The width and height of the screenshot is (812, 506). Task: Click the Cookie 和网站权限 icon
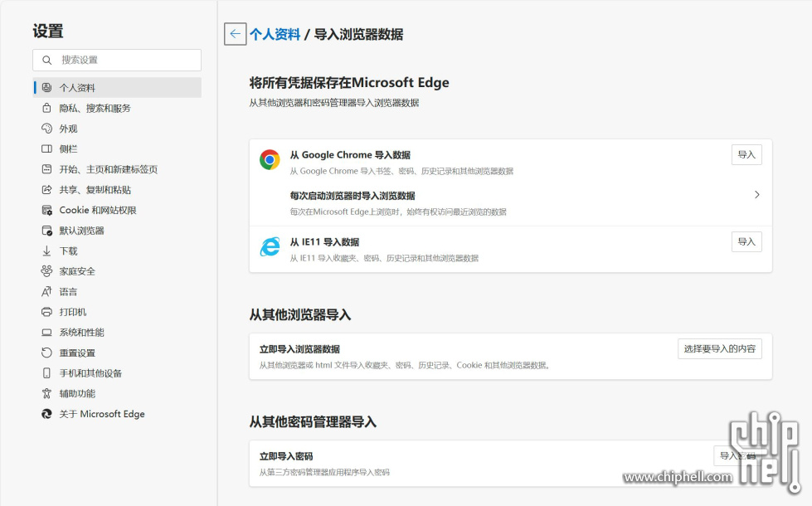(x=46, y=210)
